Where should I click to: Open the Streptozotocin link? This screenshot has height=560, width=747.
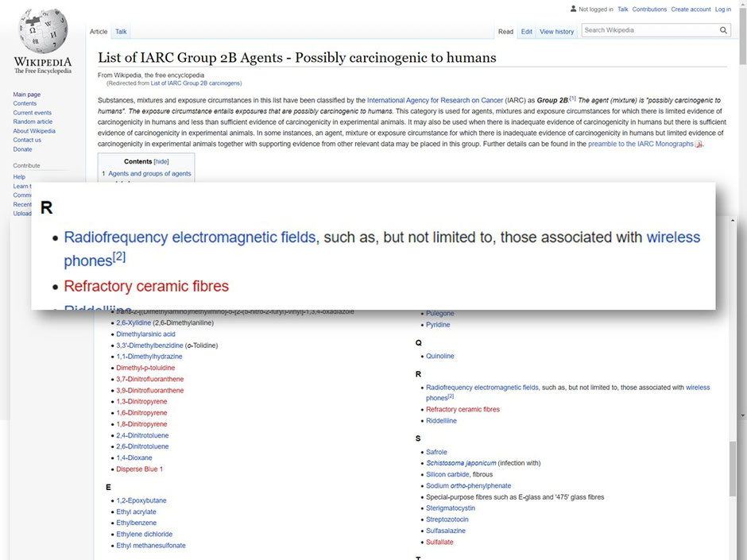[447, 519]
